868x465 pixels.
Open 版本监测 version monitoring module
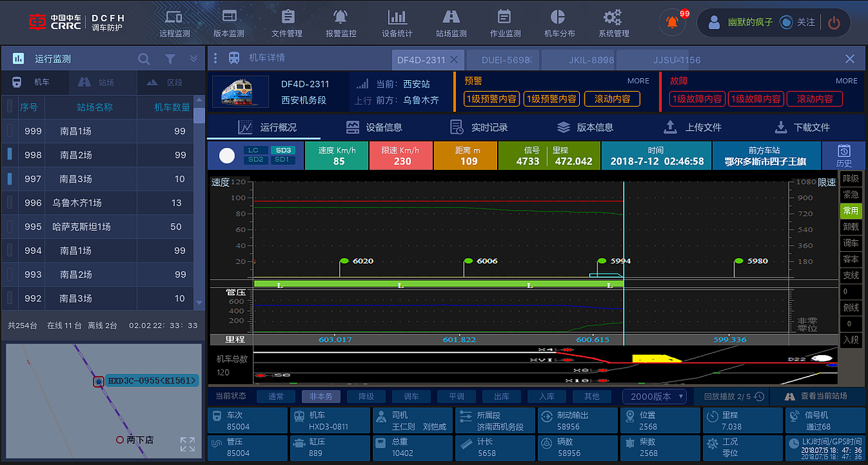(x=229, y=22)
